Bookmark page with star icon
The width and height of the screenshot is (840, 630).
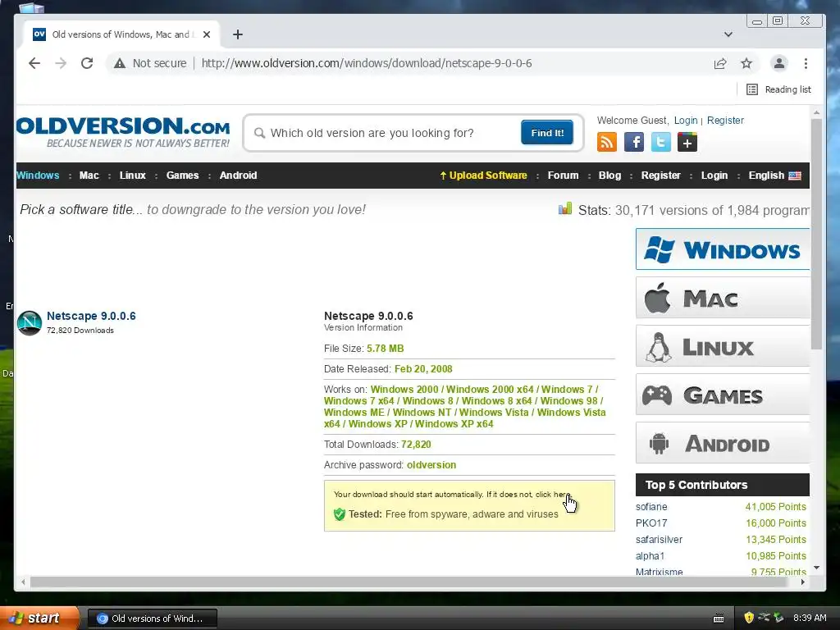point(746,63)
